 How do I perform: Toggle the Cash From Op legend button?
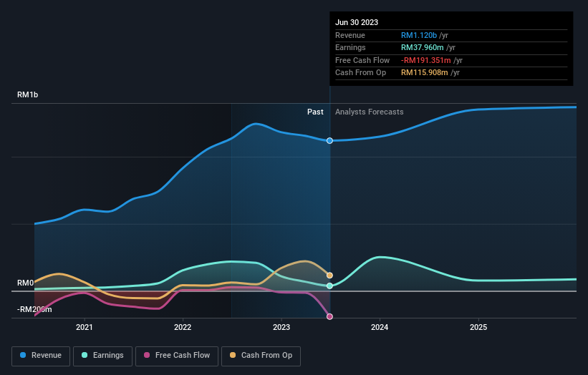[x=261, y=356]
